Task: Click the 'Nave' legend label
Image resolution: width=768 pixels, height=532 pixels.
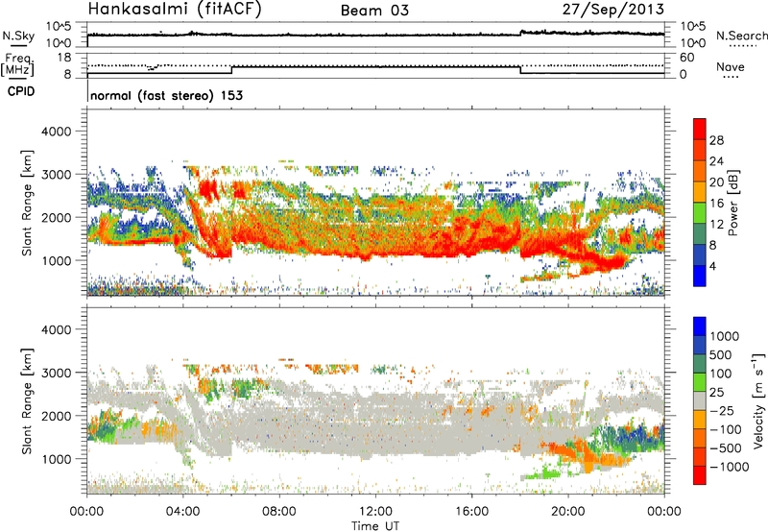Action: pos(731,67)
